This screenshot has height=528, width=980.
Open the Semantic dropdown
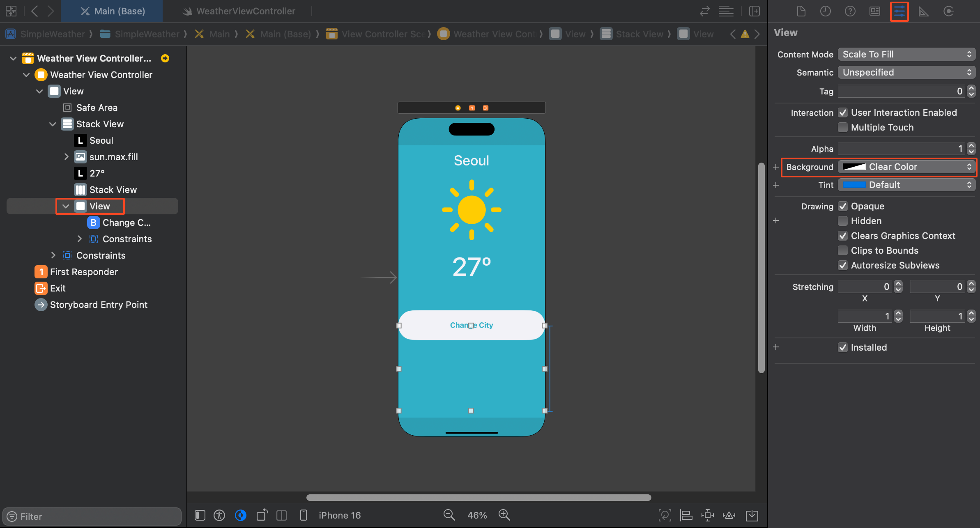tap(906, 72)
